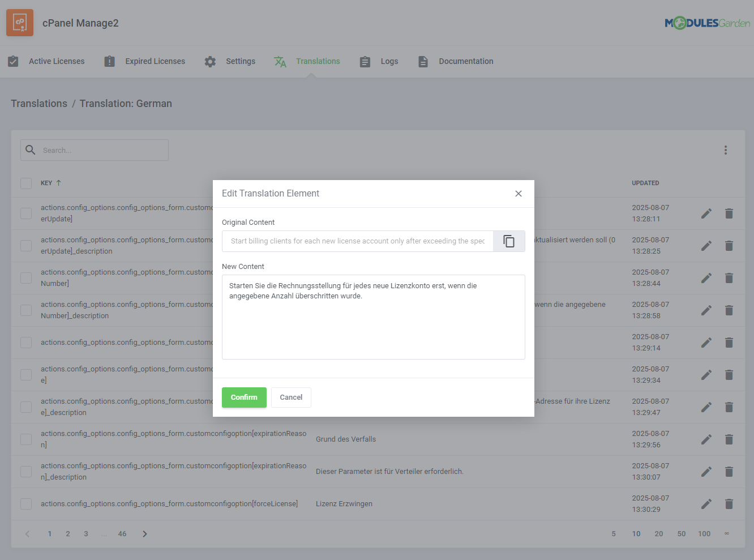Edit the forceLicense translation via pencil icon
754x560 pixels.
[x=706, y=503]
